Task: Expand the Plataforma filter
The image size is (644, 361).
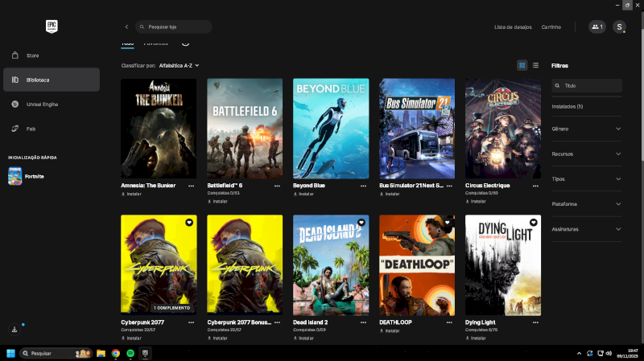Action: [587, 204]
